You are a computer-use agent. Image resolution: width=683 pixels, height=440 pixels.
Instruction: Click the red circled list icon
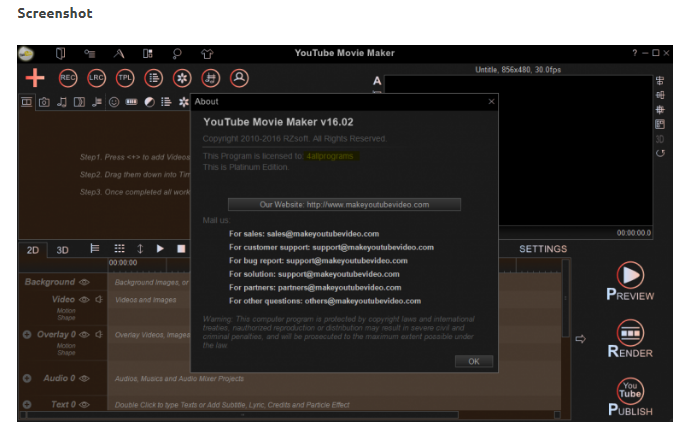tap(154, 78)
